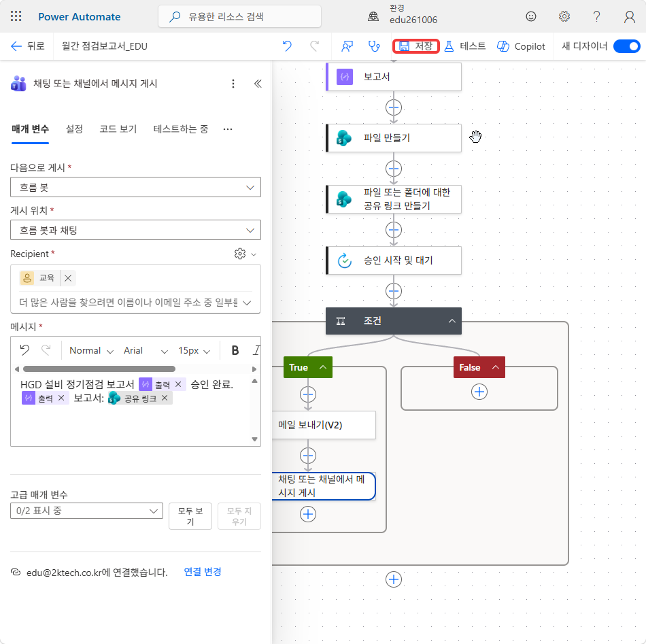Toggle italic formatting in message
Image resolution: width=646 pixels, height=644 pixels.
(x=256, y=350)
